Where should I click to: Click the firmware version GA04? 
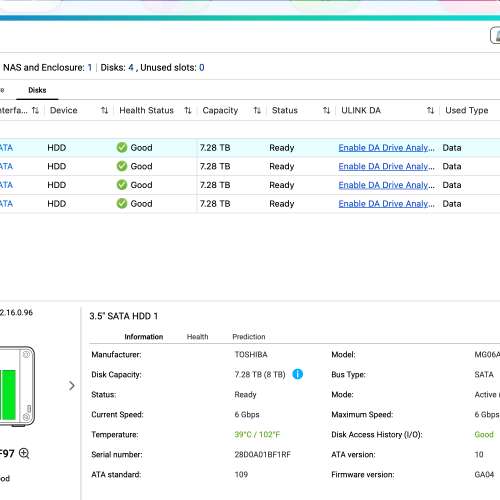click(484, 474)
